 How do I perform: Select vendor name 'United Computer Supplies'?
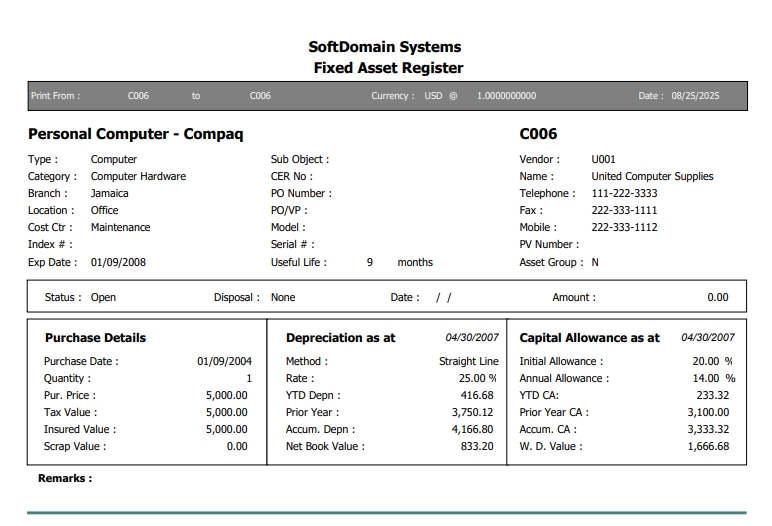[x=652, y=176]
